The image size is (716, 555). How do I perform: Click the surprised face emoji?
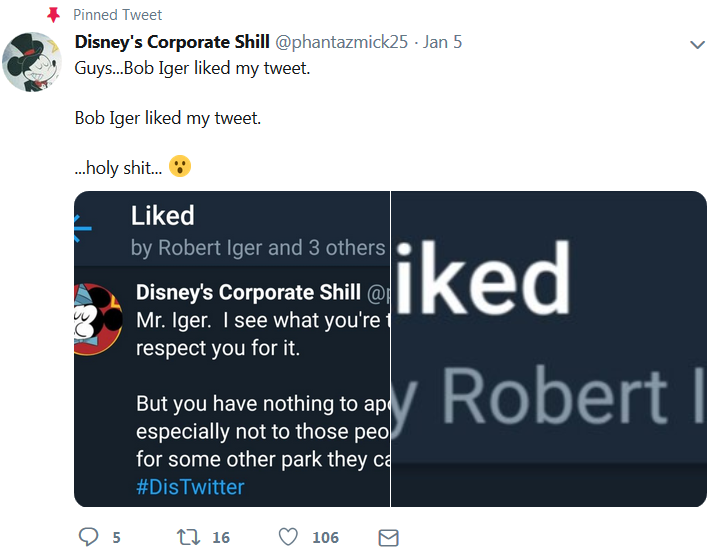click(x=179, y=167)
